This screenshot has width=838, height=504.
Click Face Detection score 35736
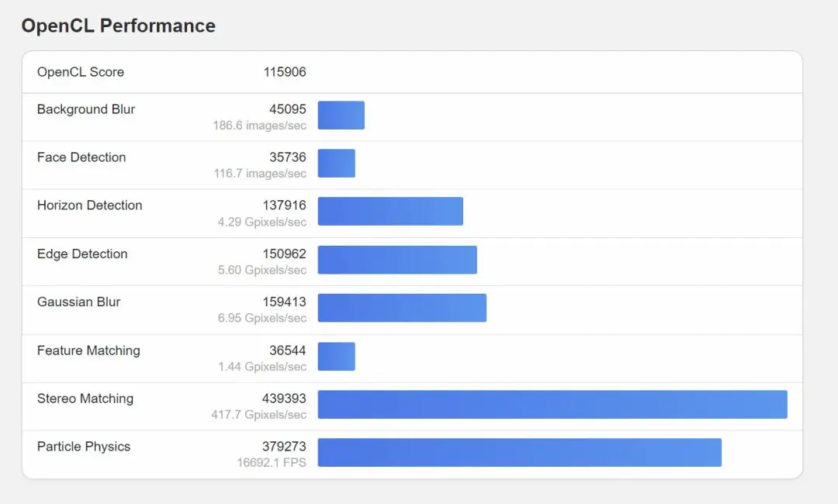[288, 157]
